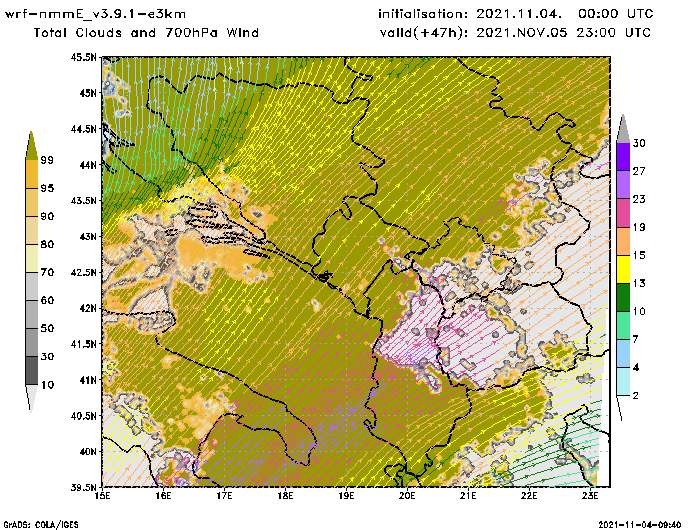700x530 pixels.
Task: Click the 4–7 light blue wind legend swatch
Action: click(623, 354)
